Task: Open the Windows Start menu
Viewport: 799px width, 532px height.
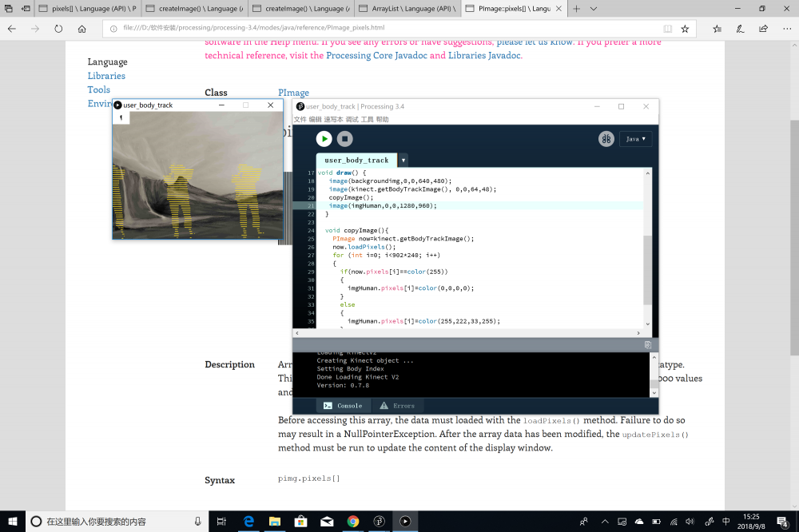Action: (13, 522)
